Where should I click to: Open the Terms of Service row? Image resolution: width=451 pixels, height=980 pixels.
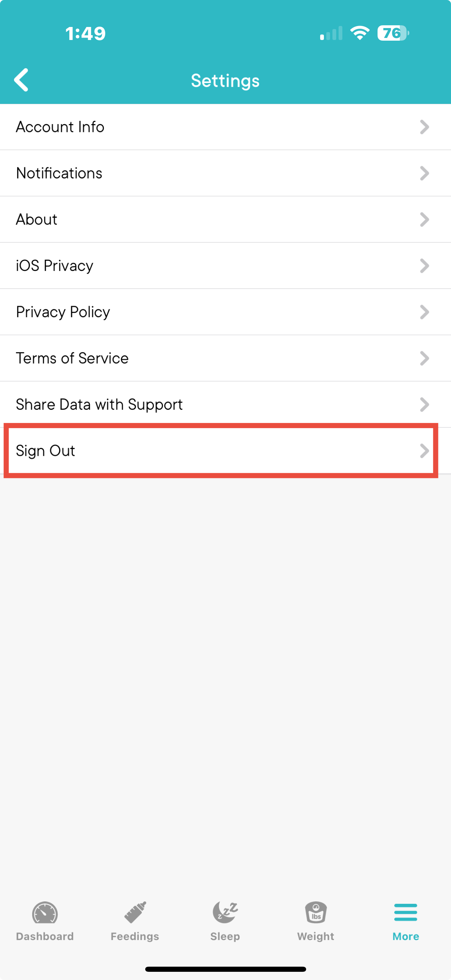click(225, 358)
